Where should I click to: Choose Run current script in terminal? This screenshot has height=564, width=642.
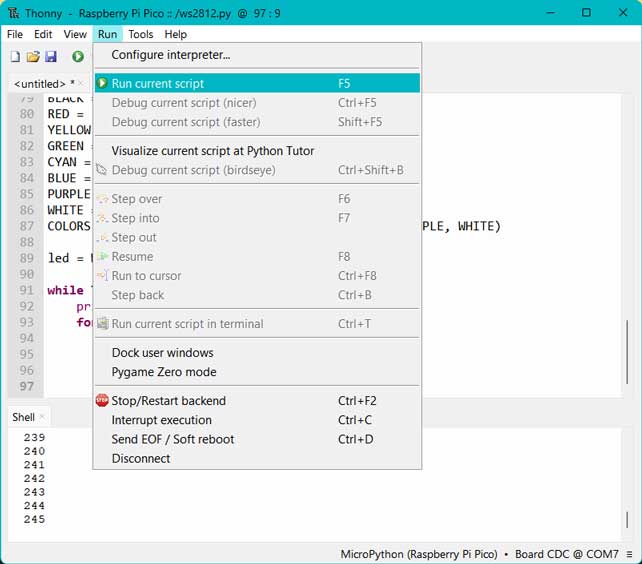pos(257,324)
